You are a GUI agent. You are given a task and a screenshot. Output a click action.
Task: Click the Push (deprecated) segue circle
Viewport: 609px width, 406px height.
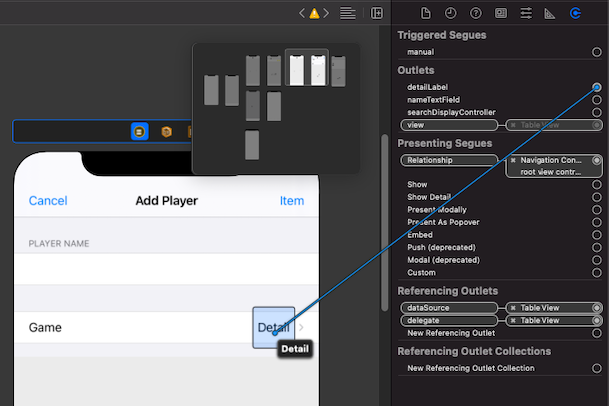(x=597, y=247)
